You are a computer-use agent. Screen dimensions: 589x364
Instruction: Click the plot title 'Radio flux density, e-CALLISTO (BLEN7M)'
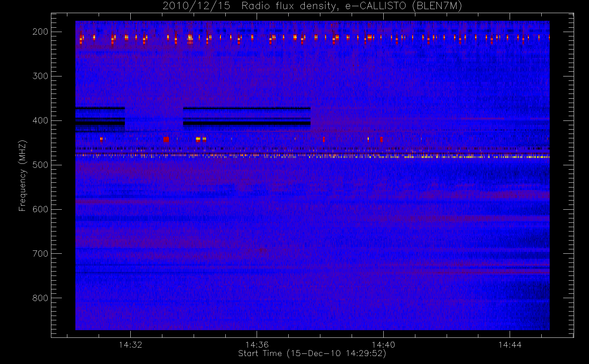pyautogui.click(x=352, y=6)
